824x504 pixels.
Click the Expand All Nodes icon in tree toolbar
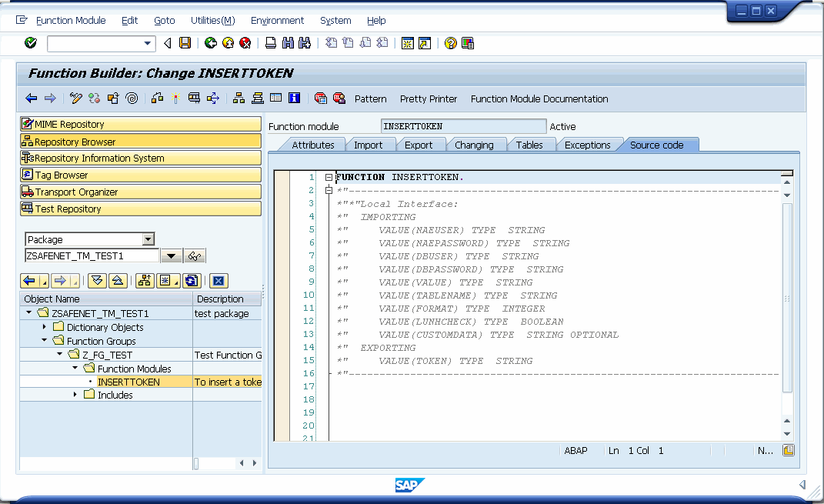[x=97, y=281]
